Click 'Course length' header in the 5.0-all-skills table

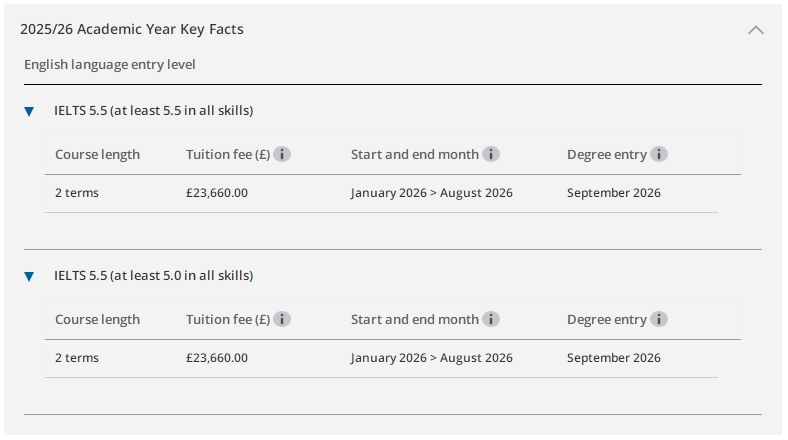tap(97, 320)
